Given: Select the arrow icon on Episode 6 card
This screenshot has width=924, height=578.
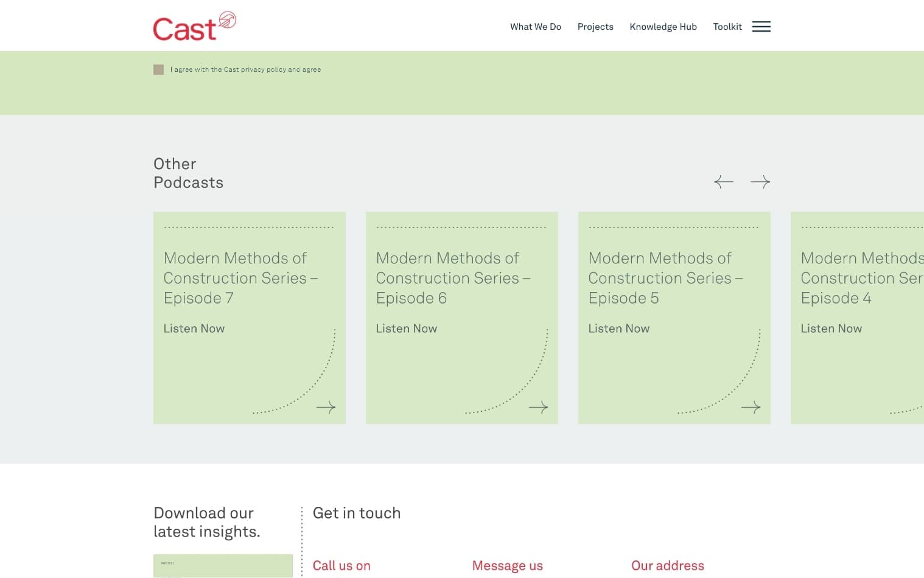Looking at the screenshot, I should click(x=539, y=407).
